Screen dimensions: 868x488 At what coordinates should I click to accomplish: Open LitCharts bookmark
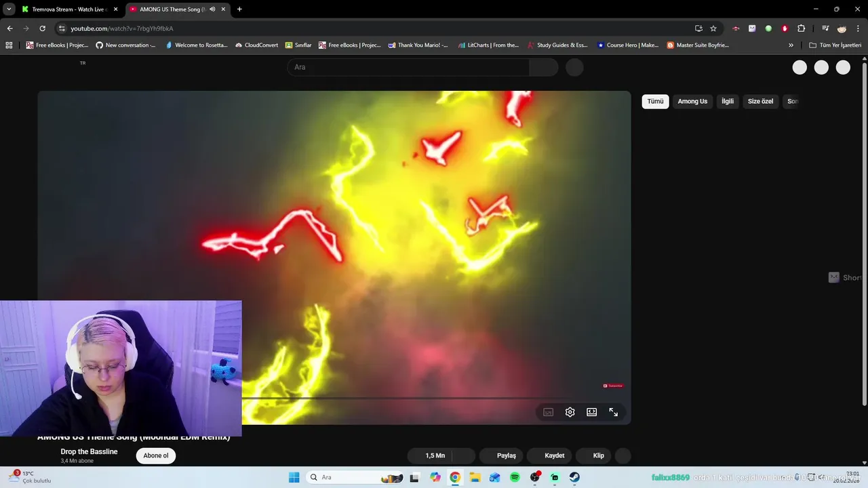tap(488, 45)
